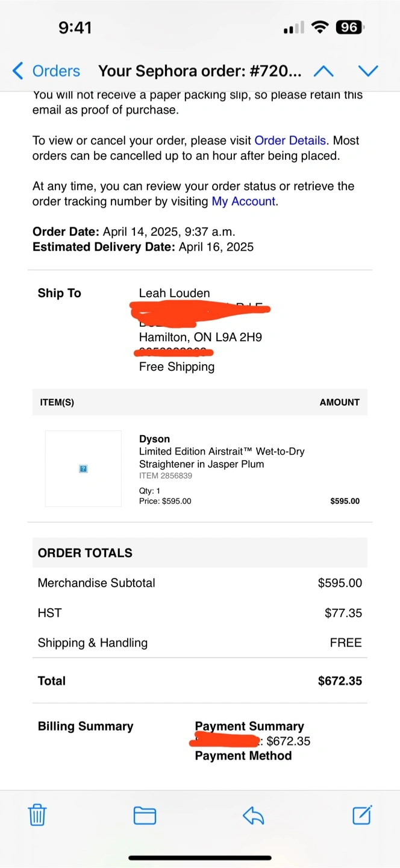Tap the trash icon to delete email
Screen dimensions: 400x868
click(37, 815)
